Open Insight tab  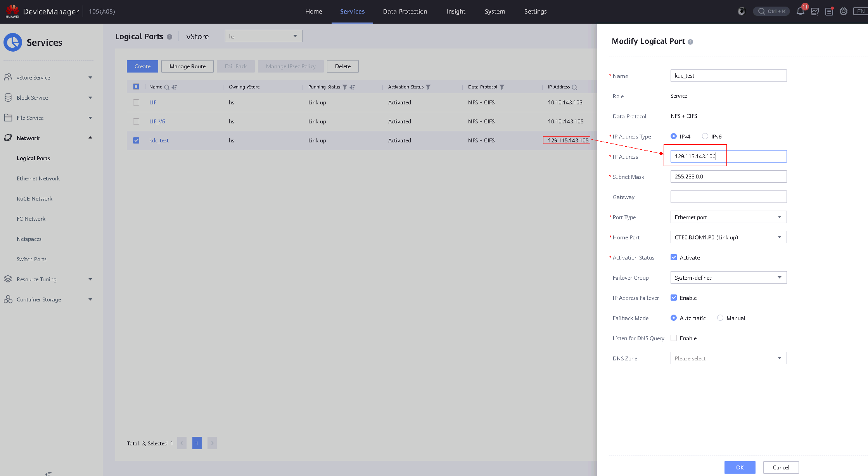pyautogui.click(x=456, y=11)
